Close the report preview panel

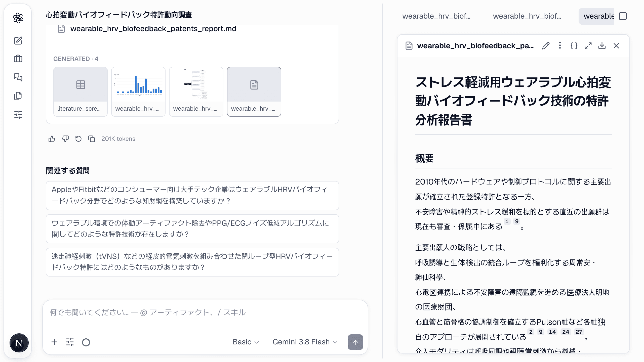tap(616, 46)
